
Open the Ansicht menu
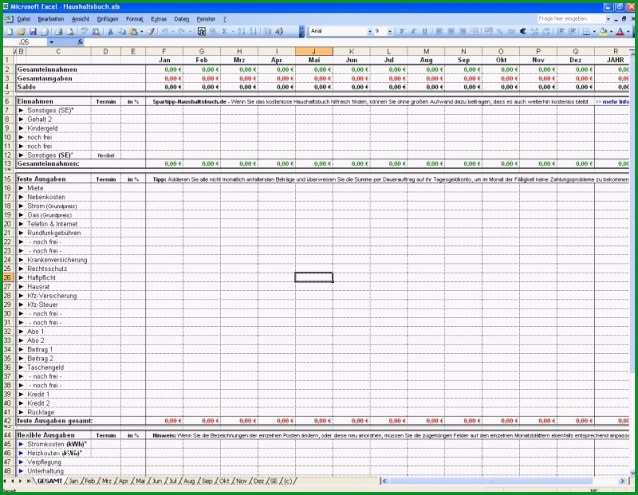click(81, 19)
